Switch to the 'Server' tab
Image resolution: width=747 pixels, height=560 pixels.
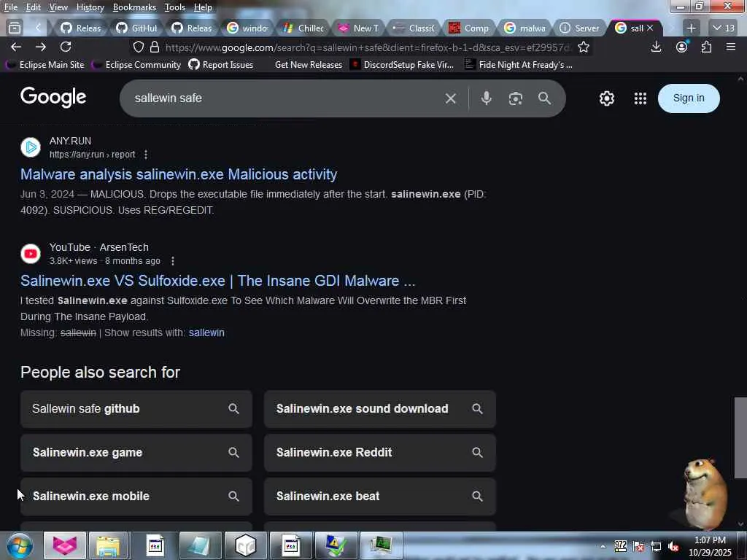(580, 28)
